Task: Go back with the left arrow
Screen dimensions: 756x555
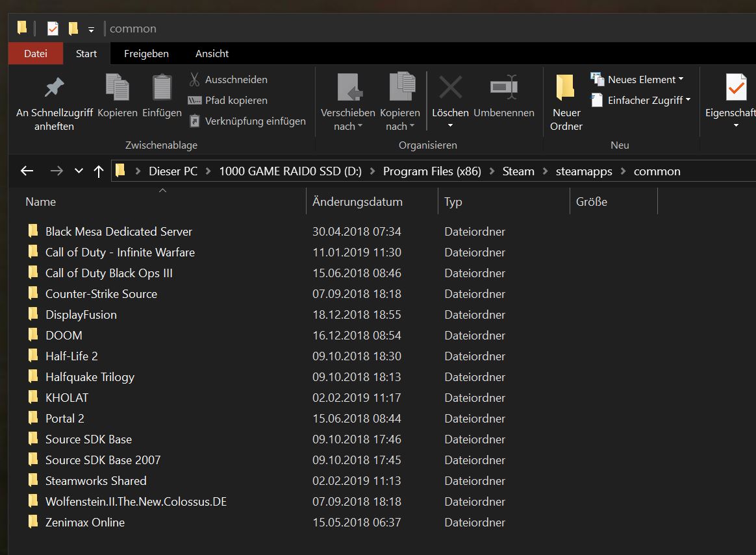Action: [x=27, y=171]
